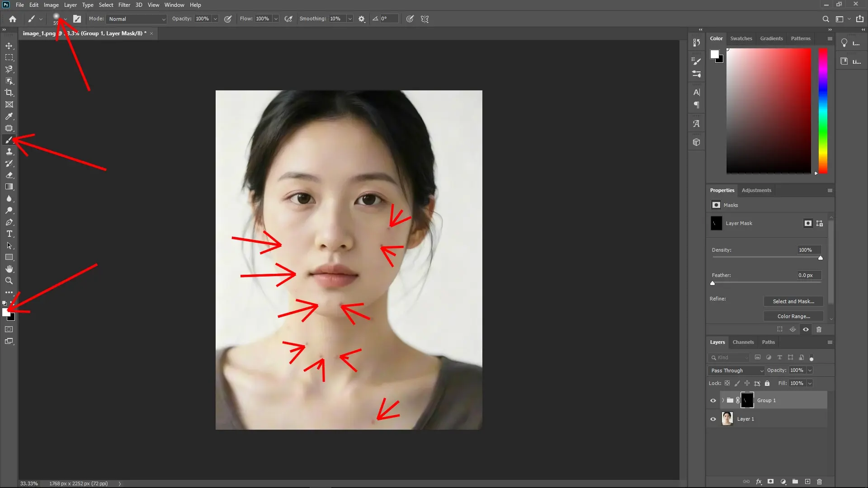868x488 pixels.
Task: Toggle the layer mask enable eye in Properties
Action: [806, 329]
